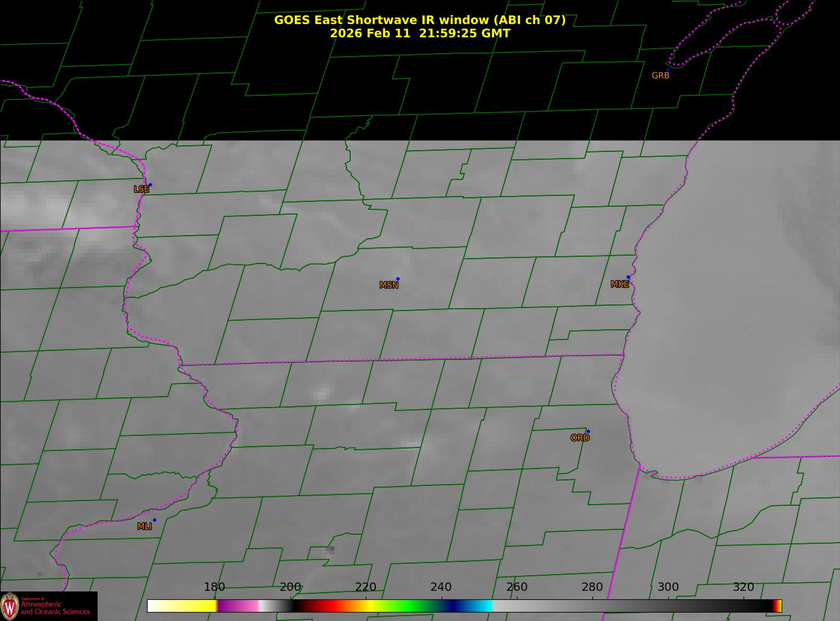Click the Atmospheric and Oceanic Sciences logo

[x=48, y=606]
